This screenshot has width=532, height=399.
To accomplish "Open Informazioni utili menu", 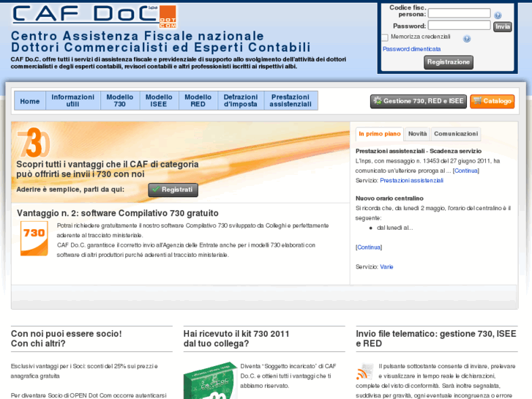I will click(x=73, y=101).
